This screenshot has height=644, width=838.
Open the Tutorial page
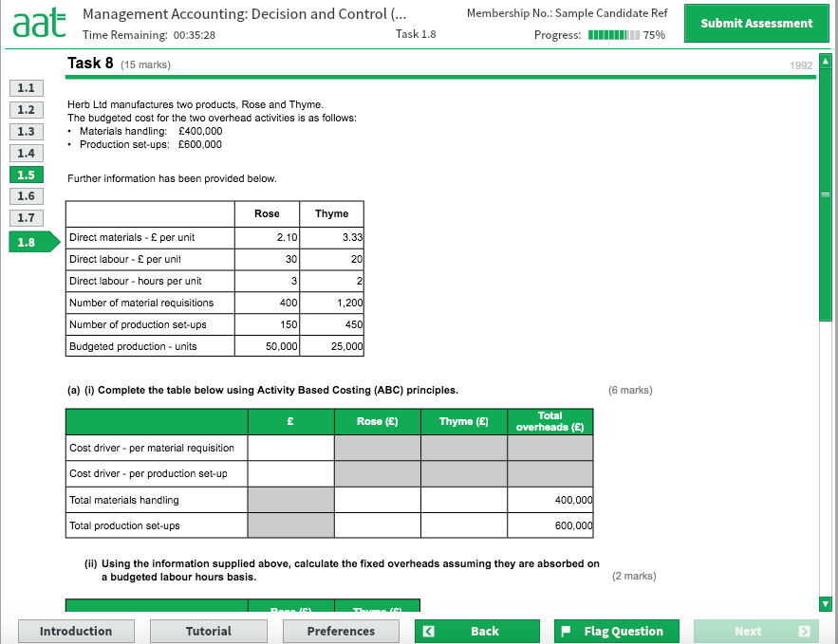208,631
